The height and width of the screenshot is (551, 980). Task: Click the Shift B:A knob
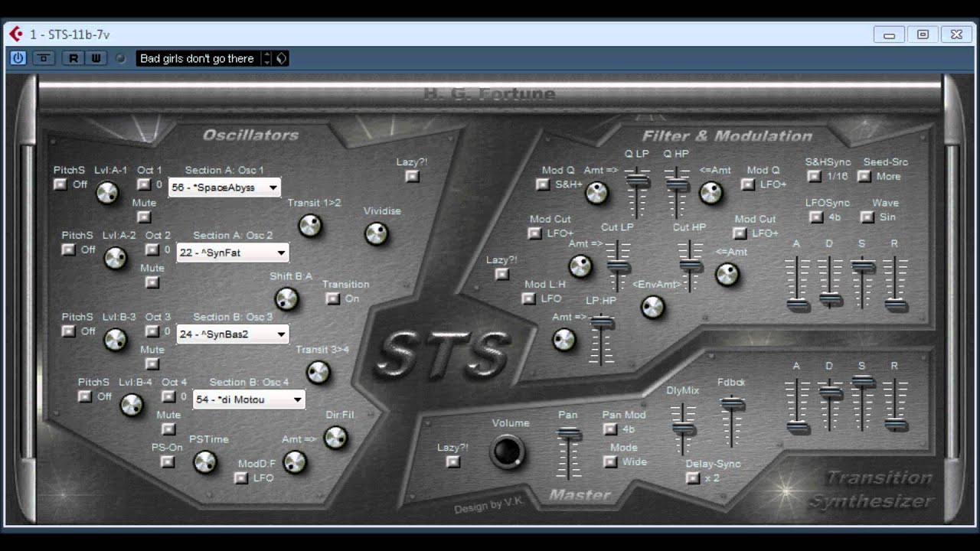286,298
